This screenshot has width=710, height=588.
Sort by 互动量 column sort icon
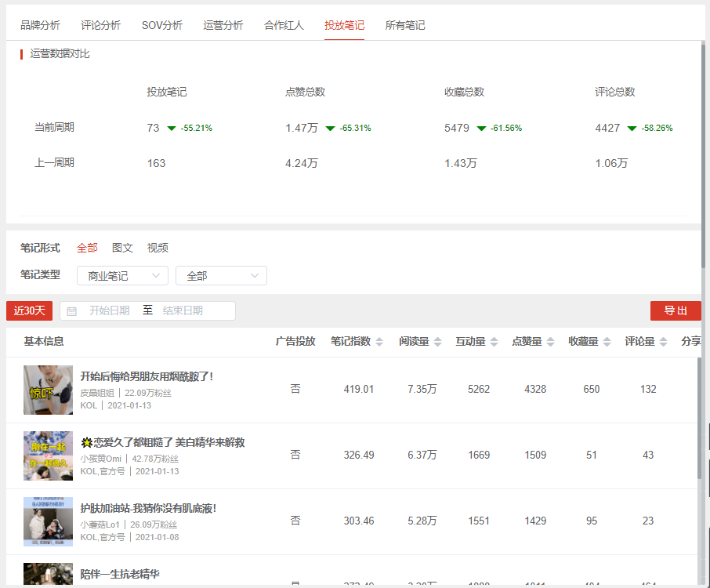[494, 342]
